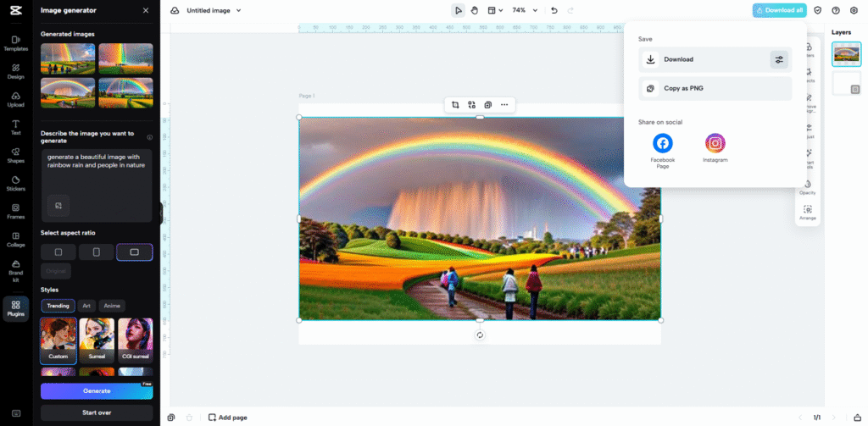Select the Surreal style thumbnail
This screenshot has height=426, width=868.
tap(97, 340)
